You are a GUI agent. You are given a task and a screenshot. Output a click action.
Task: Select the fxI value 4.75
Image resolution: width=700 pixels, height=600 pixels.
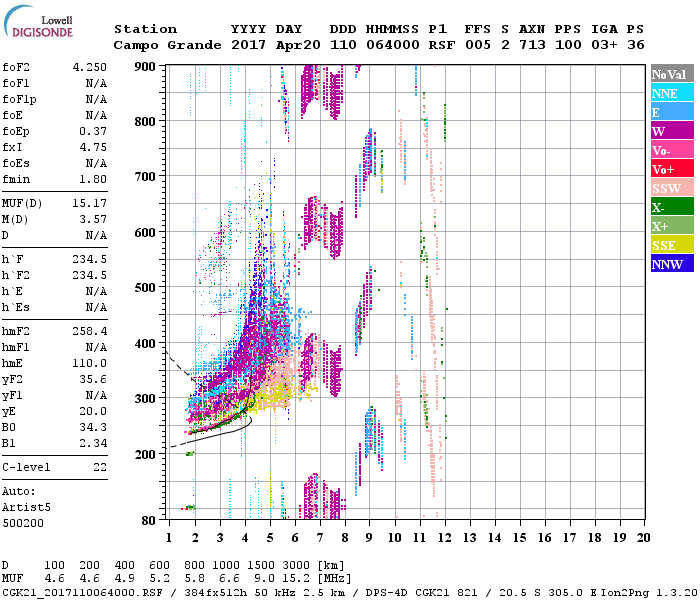point(93,147)
